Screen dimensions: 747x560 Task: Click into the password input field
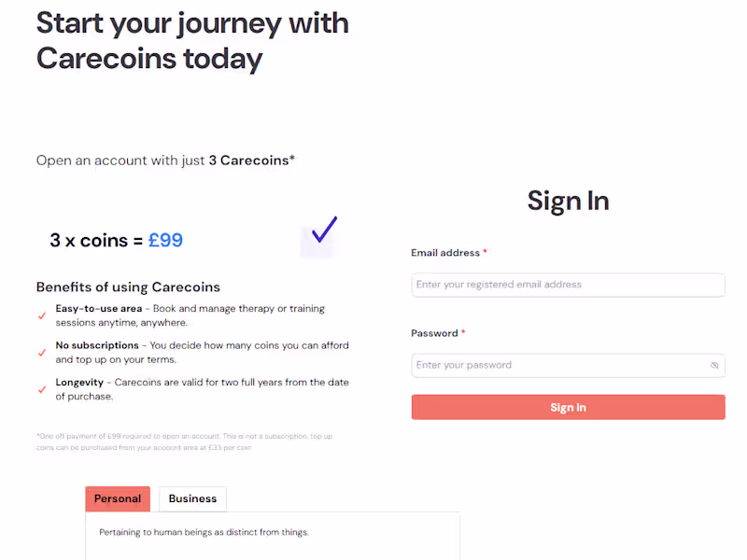(x=558, y=366)
